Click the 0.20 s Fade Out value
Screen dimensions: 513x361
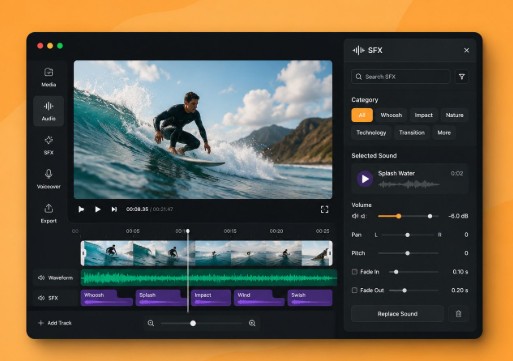tap(459, 290)
